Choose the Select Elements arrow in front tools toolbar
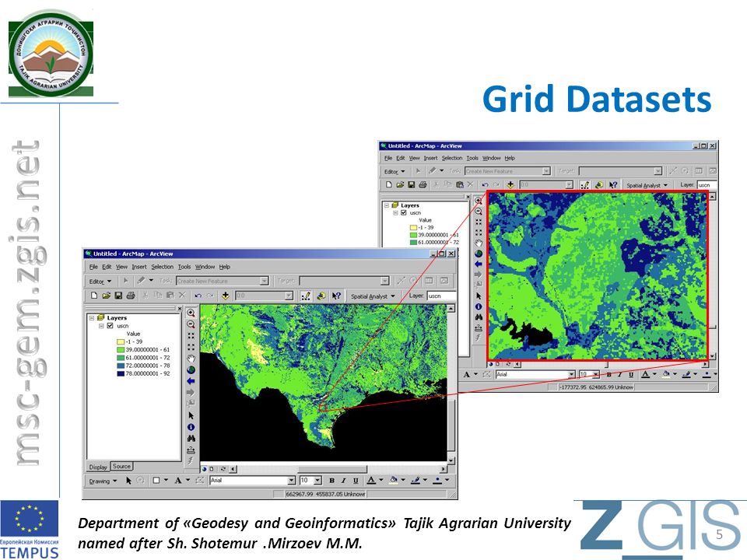The image size is (747, 560). tap(191, 415)
